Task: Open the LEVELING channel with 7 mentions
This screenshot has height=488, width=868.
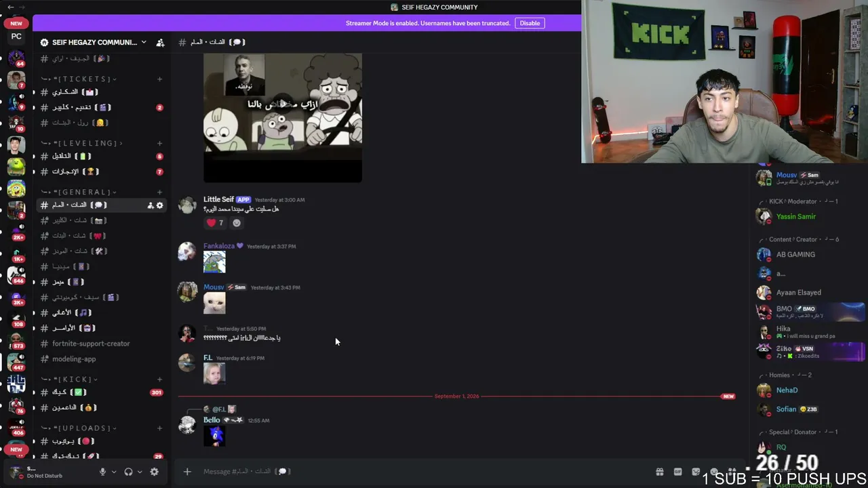Action: point(102,171)
